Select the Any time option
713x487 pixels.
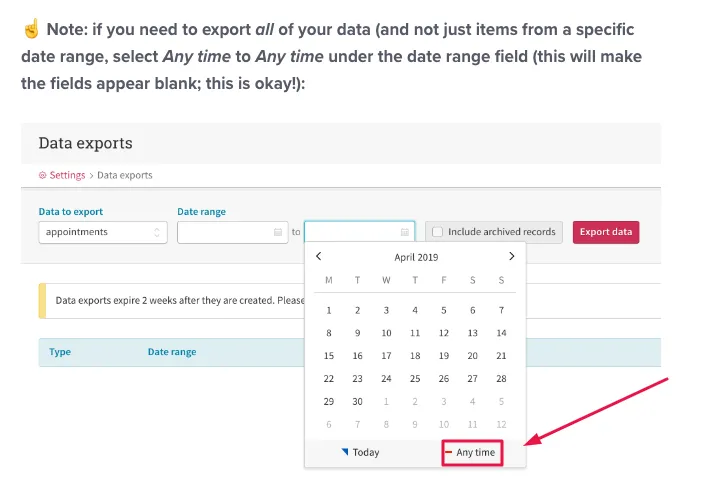click(x=472, y=452)
